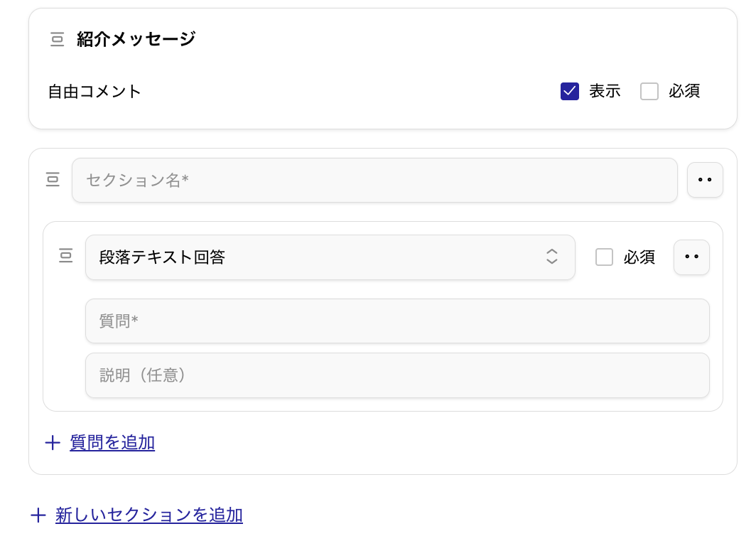The height and width of the screenshot is (546, 756).
Task: Click the 紹介メッセージ section heading
Action: [136, 40]
